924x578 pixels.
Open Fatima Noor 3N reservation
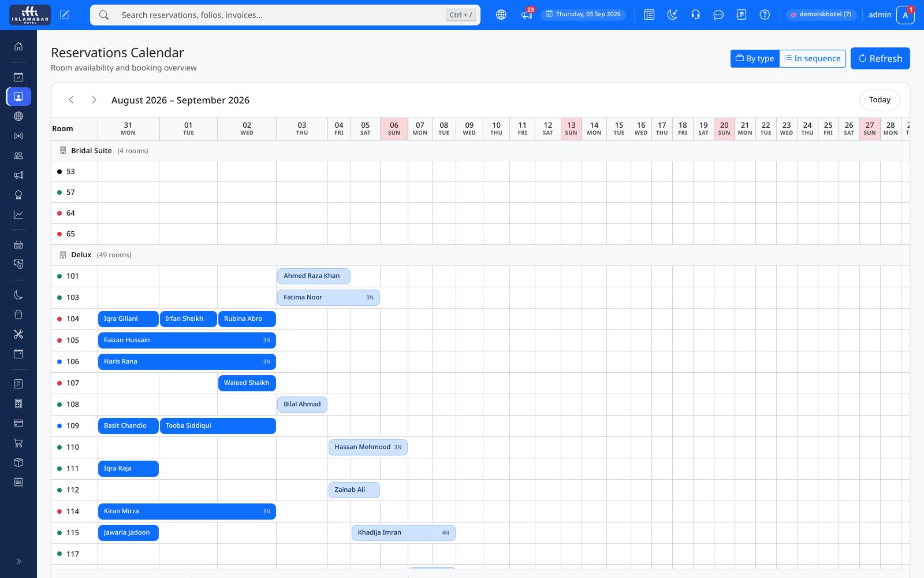[329, 298]
